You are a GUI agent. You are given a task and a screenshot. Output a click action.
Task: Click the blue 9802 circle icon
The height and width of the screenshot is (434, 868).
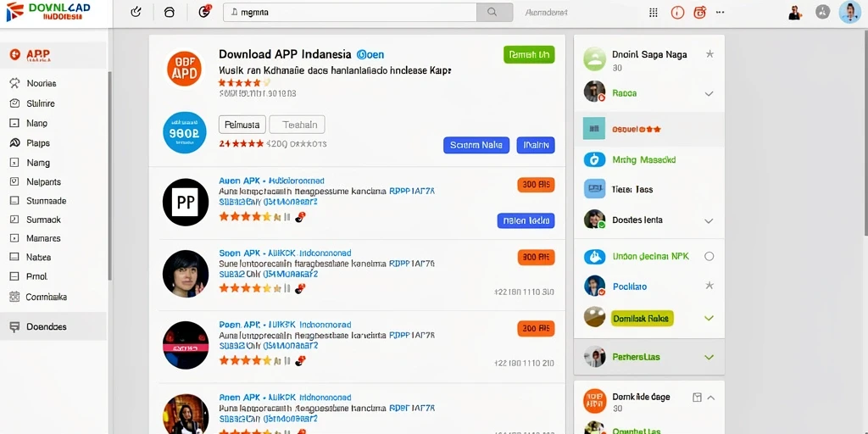(x=185, y=132)
